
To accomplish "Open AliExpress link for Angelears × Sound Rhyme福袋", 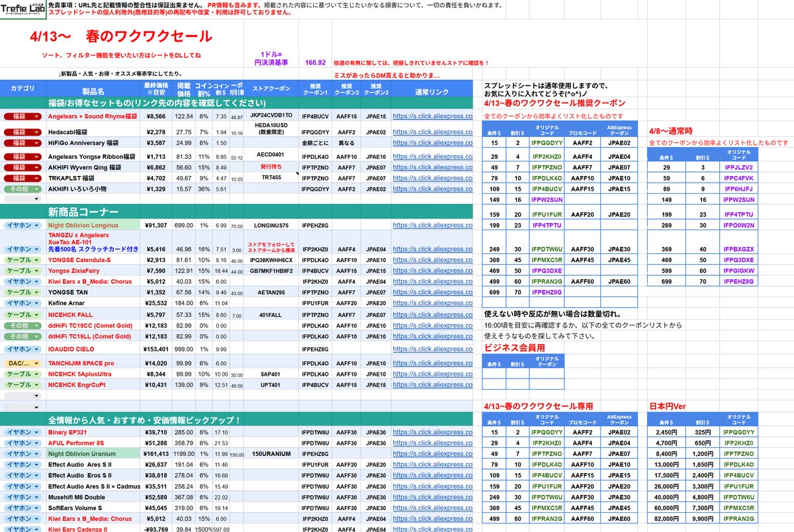I will point(432,116).
